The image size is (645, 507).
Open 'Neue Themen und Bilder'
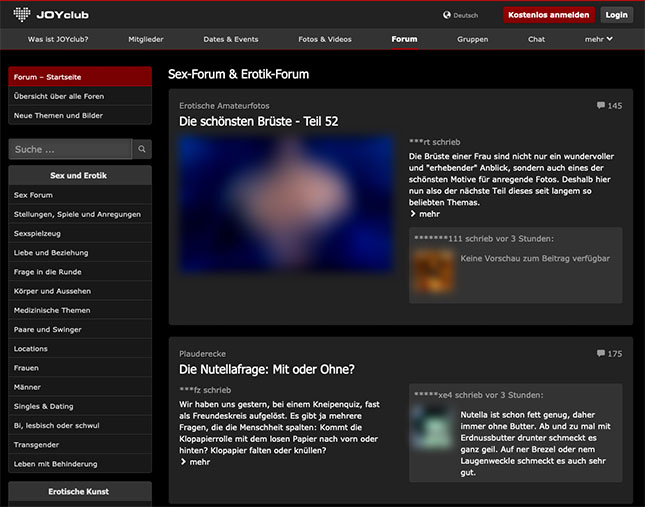coord(80,116)
